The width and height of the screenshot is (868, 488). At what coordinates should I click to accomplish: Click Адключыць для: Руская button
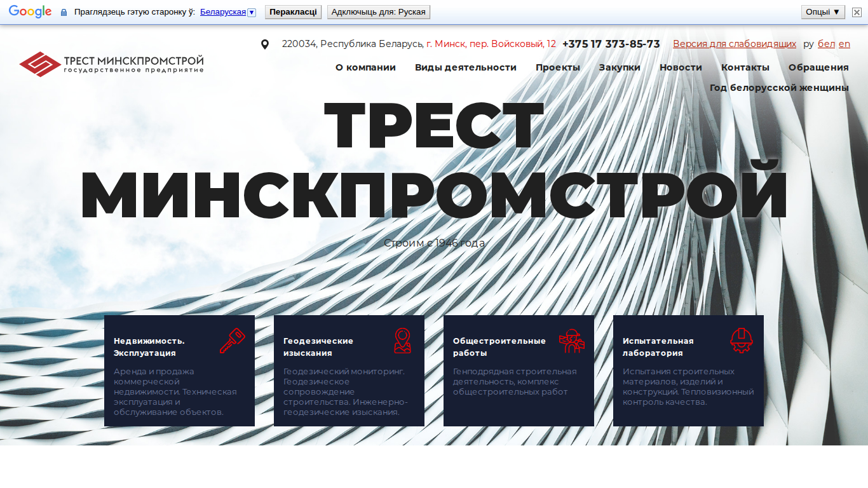[x=379, y=12]
